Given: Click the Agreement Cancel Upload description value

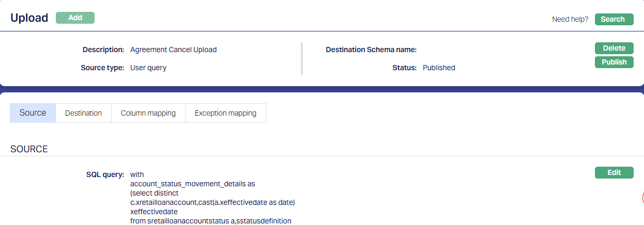Looking at the screenshot, I should [x=173, y=50].
